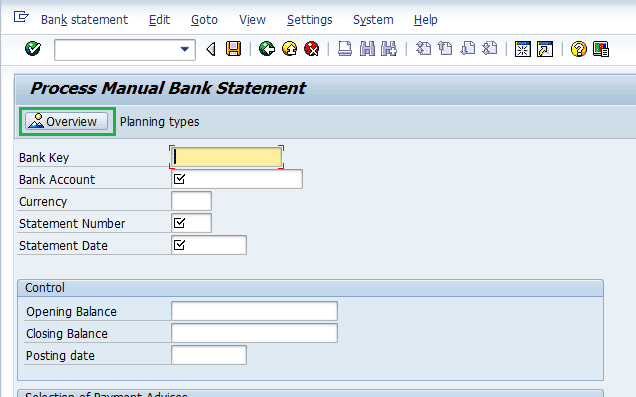Viewport: 636px width, 397px height.
Task: Open Help with the question mark icon
Action: point(578,49)
